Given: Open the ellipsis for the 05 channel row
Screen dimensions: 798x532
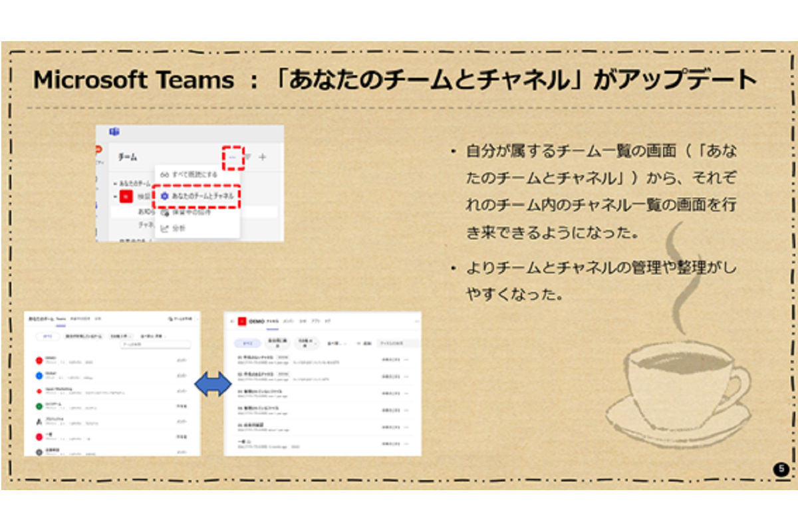Looking at the screenshot, I should [406, 427].
